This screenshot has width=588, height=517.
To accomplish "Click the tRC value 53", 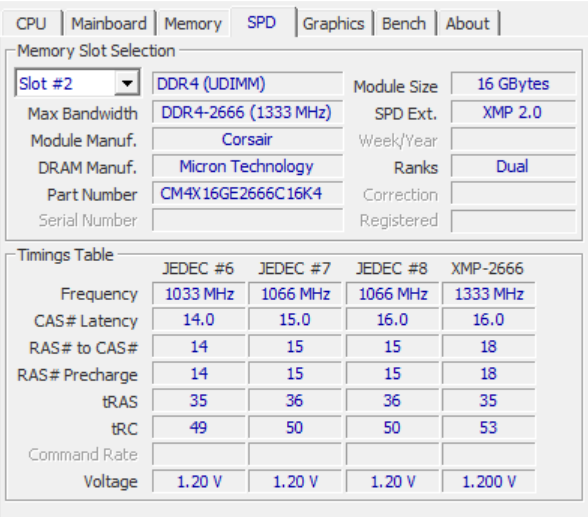I will pyautogui.click(x=489, y=428).
